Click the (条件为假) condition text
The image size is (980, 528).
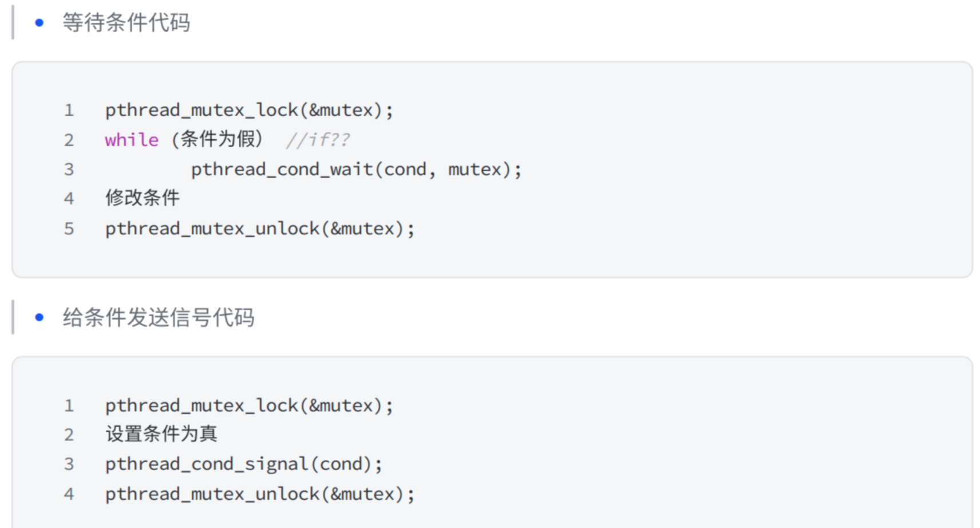click(218, 139)
